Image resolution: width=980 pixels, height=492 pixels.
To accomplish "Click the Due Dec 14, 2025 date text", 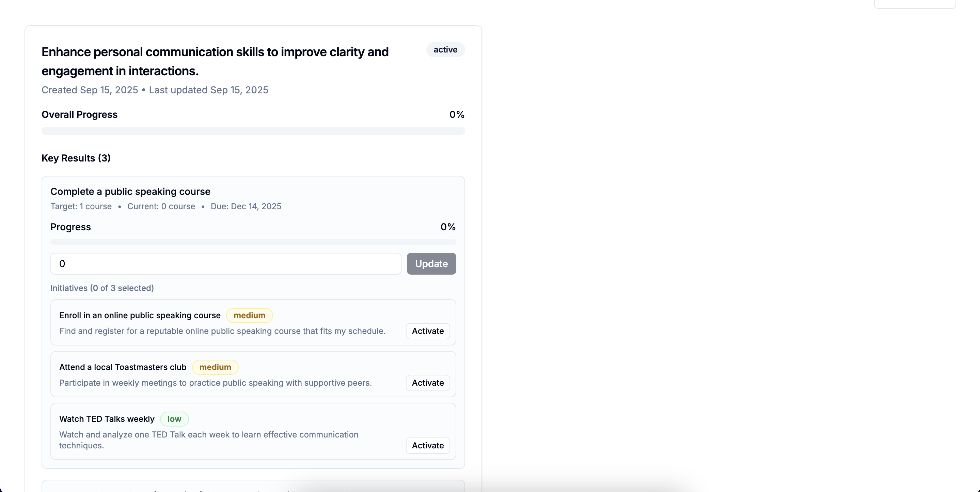I will tap(246, 206).
